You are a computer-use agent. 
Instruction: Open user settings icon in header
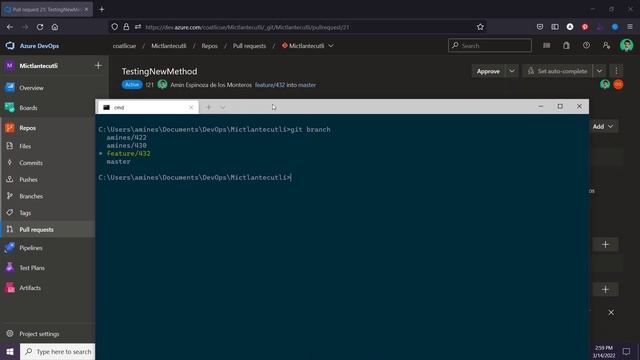click(606, 45)
